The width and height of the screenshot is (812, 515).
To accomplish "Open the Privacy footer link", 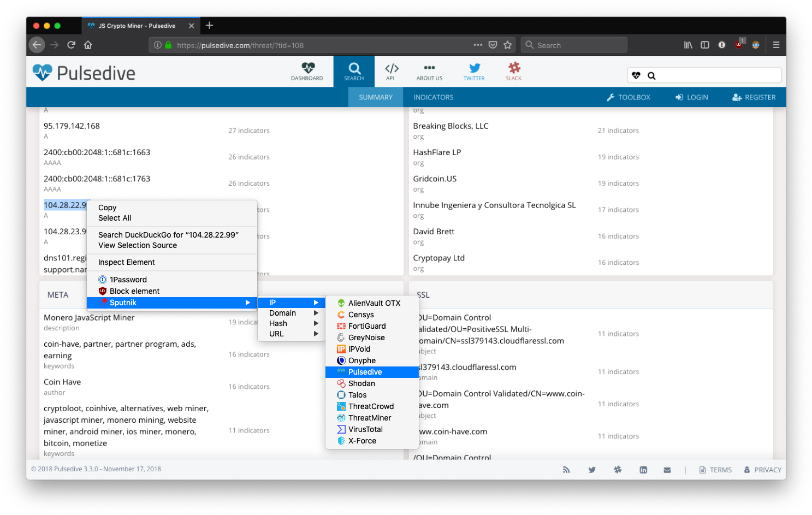I will (762, 470).
